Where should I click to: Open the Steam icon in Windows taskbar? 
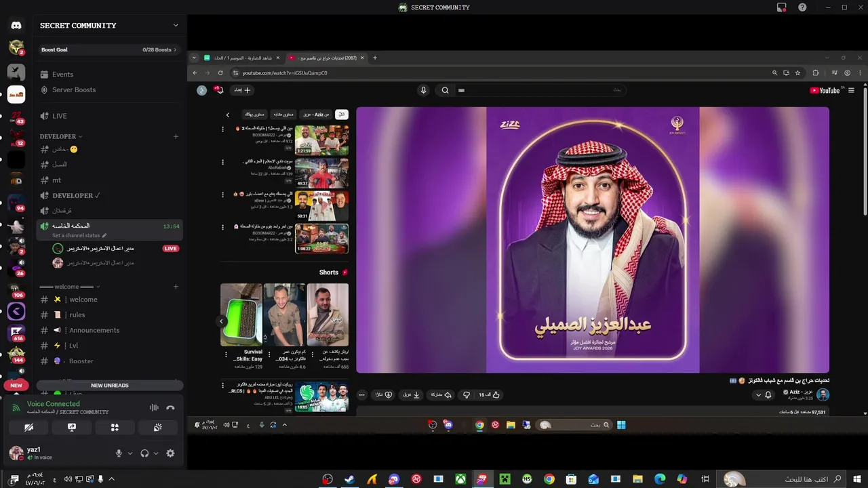(349, 479)
